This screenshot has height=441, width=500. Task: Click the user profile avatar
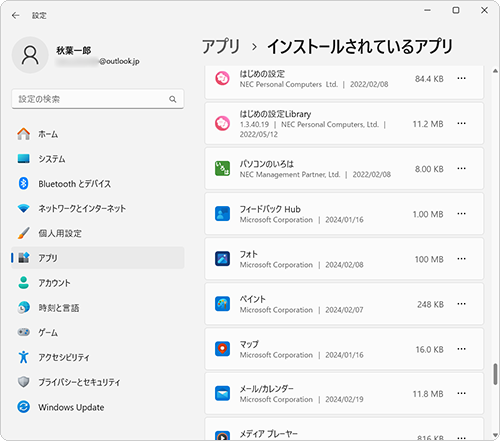[30, 55]
